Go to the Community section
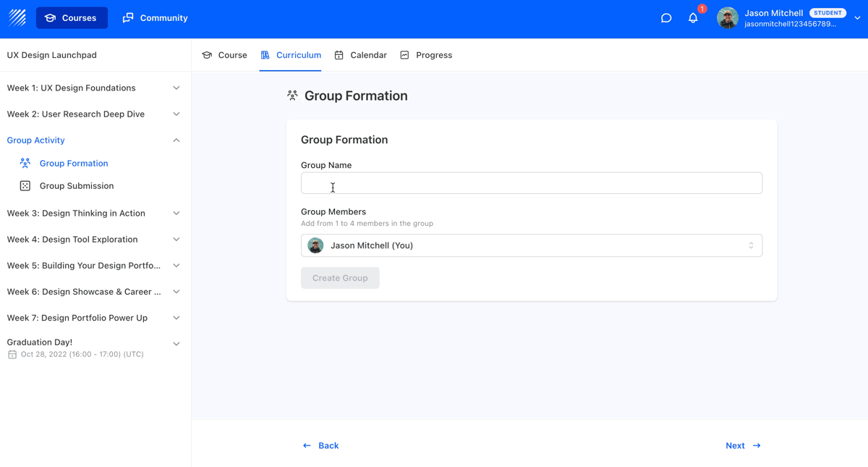868x467 pixels. coord(155,18)
